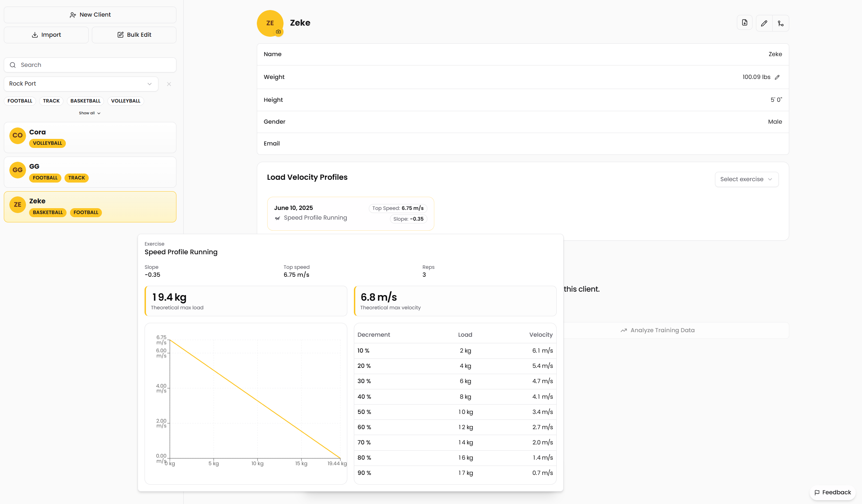Click the search magnifier icon

tap(13, 65)
